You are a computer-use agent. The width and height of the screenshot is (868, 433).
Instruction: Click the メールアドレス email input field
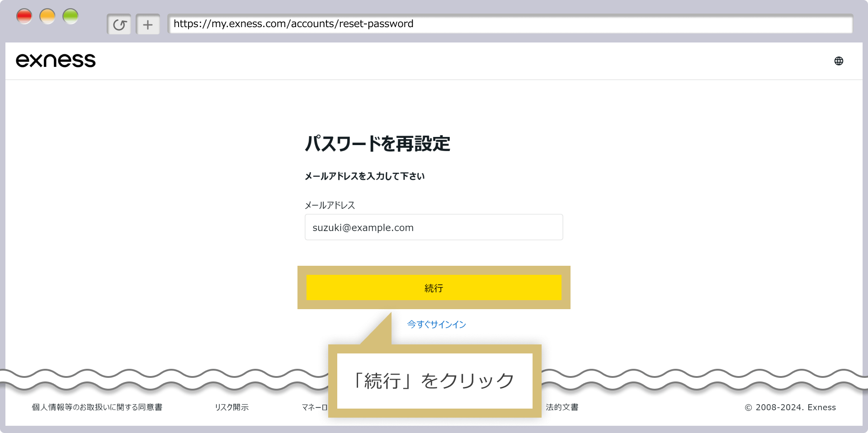pyautogui.click(x=434, y=227)
